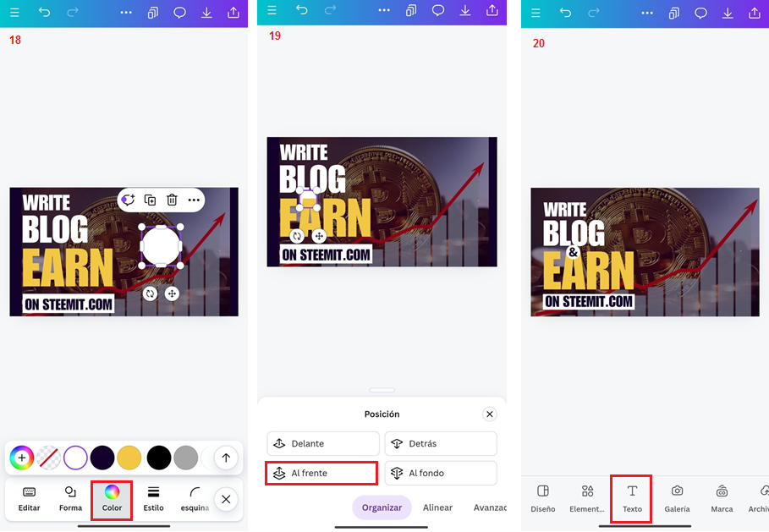Open hamburger menu in screen 20
This screenshot has height=532, width=769.
536,13
